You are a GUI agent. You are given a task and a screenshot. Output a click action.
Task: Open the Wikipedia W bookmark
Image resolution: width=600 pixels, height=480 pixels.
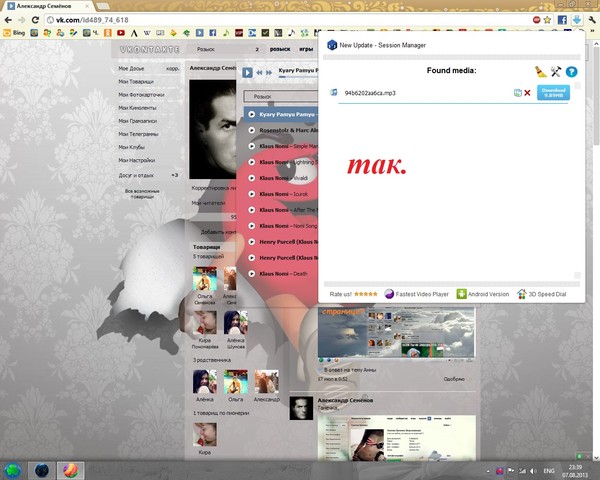pyautogui.click(x=147, y=33)
